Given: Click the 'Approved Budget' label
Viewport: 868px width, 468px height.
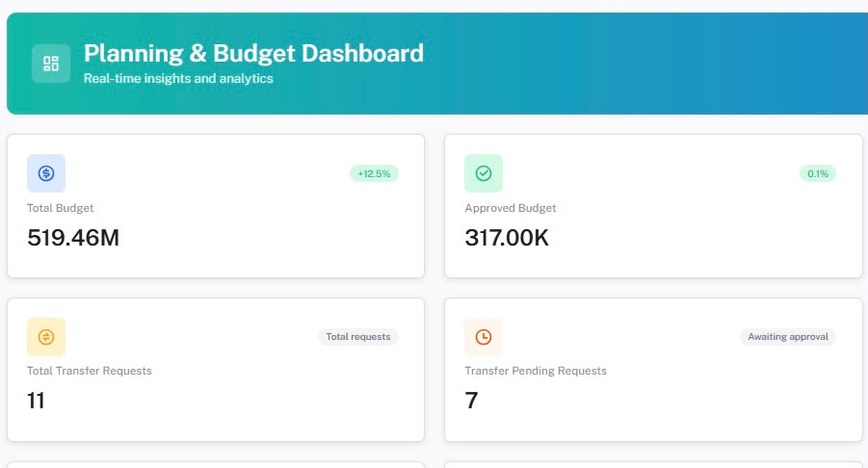Looking at the screenshot, I should tap(511, 208).
